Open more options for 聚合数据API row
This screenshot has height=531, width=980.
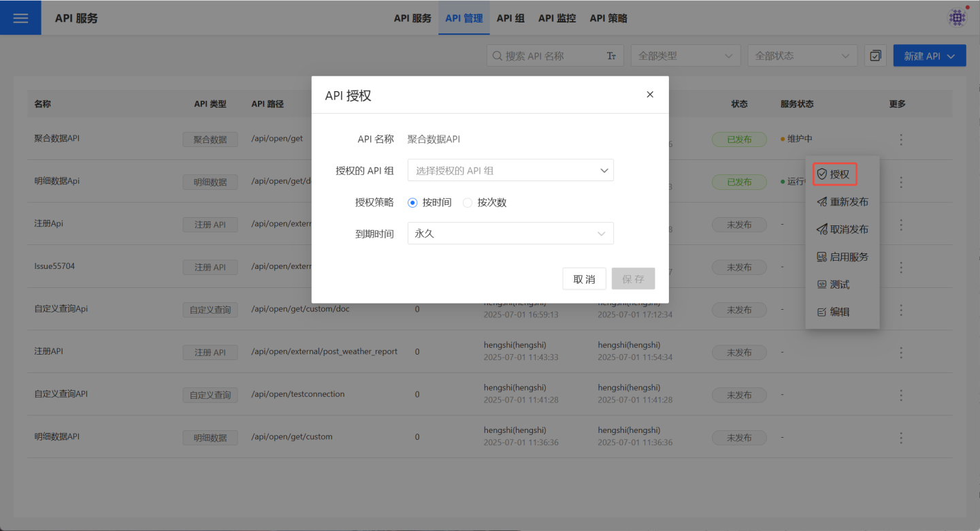click(x=901, y=140)
